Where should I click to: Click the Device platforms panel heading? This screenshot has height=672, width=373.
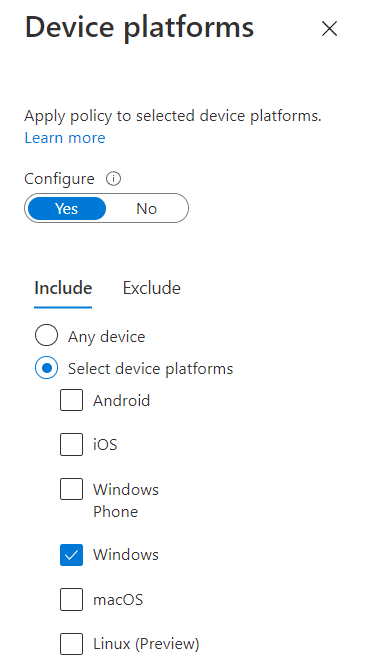pos(139,28)
